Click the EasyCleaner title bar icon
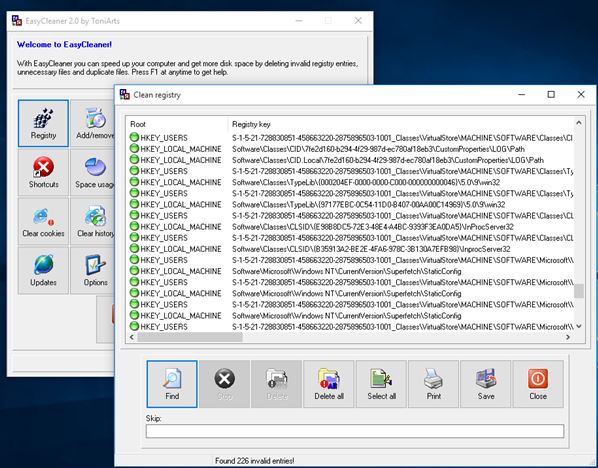Screen dimensions: 598x468 (x=17, y=21)
